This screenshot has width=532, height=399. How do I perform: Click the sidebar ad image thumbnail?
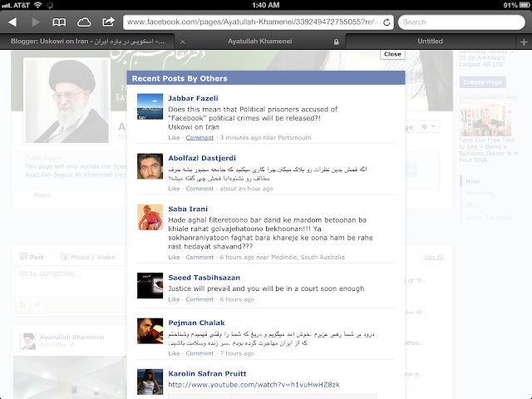click(485, 120)
